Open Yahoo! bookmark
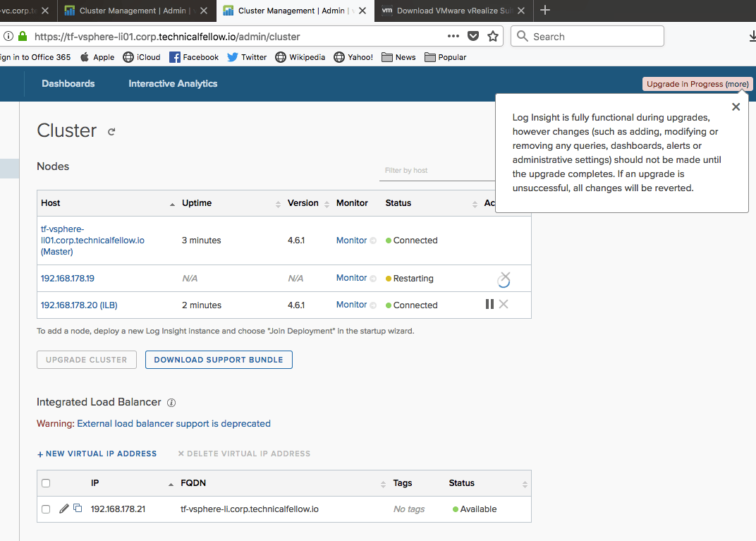This screenshot has height=541, width=756. (x=353, y=57)
